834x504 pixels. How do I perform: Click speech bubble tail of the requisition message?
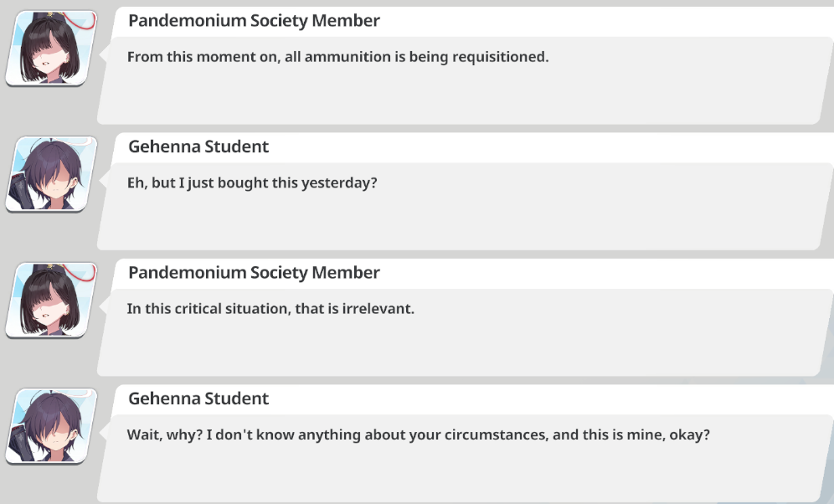(103, 54)
